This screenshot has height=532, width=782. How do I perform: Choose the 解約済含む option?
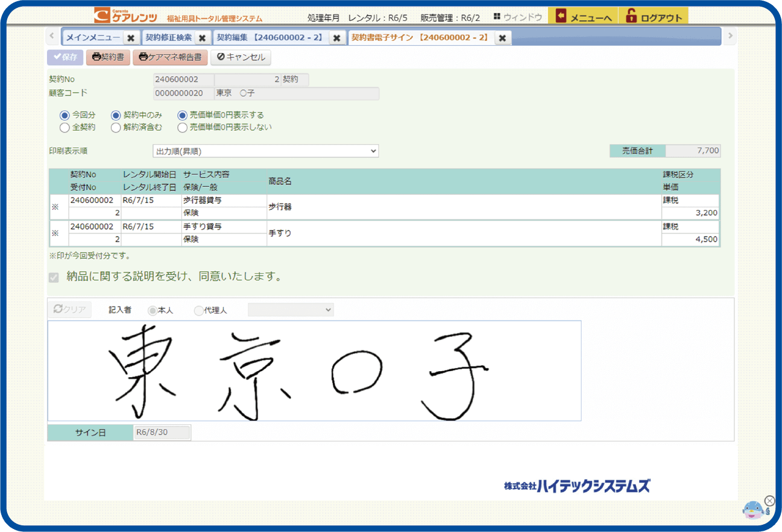pyautogui.click(x=116, y=127)
